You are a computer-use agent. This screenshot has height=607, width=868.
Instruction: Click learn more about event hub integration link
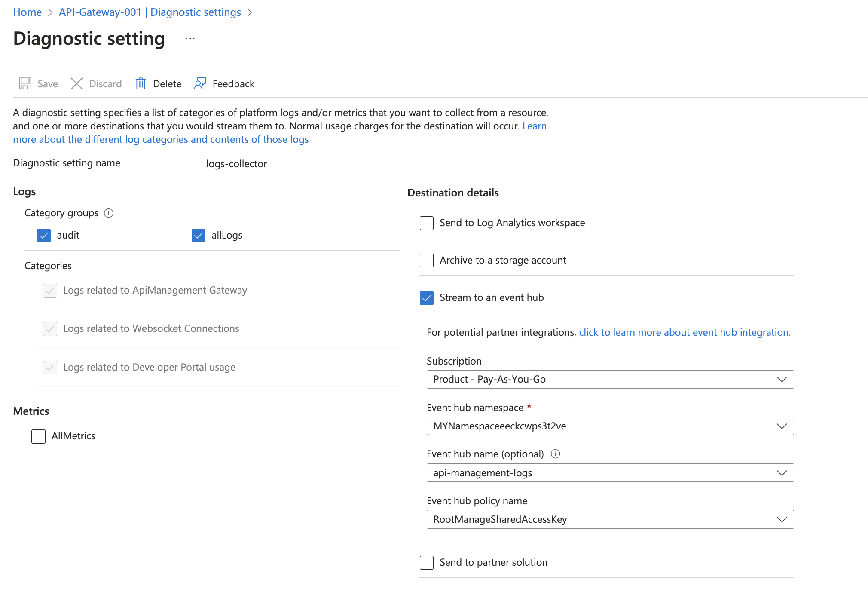(x=685, y=332)
